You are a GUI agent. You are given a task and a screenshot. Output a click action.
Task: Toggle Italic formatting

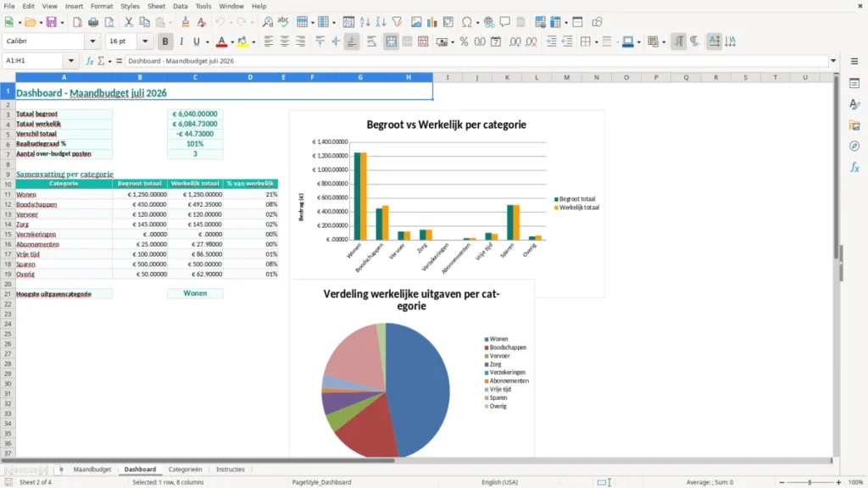tap(181, 42)
